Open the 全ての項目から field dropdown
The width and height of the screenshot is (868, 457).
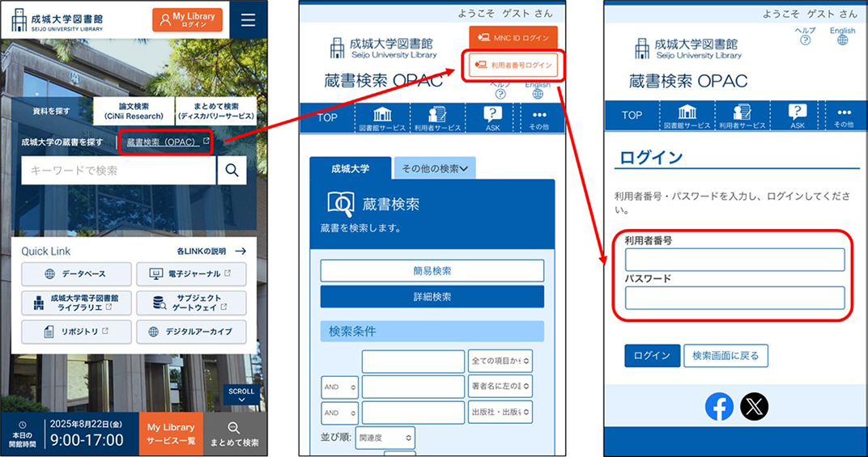point(500,361)
